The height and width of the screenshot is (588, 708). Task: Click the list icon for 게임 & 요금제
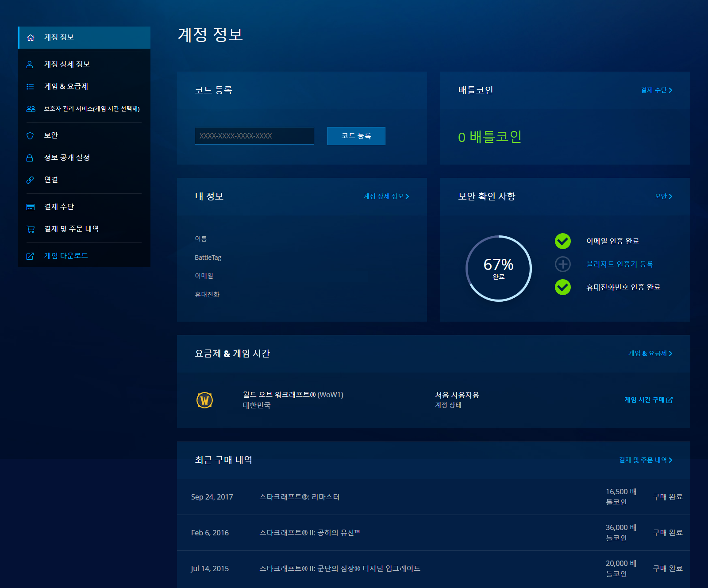tap(30, 87)
